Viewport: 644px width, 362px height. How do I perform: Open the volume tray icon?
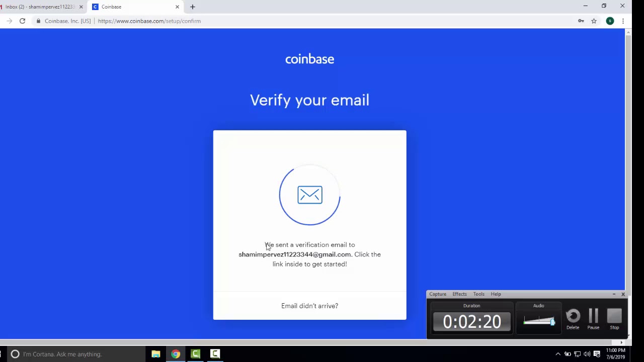click(x=587, y=354)
